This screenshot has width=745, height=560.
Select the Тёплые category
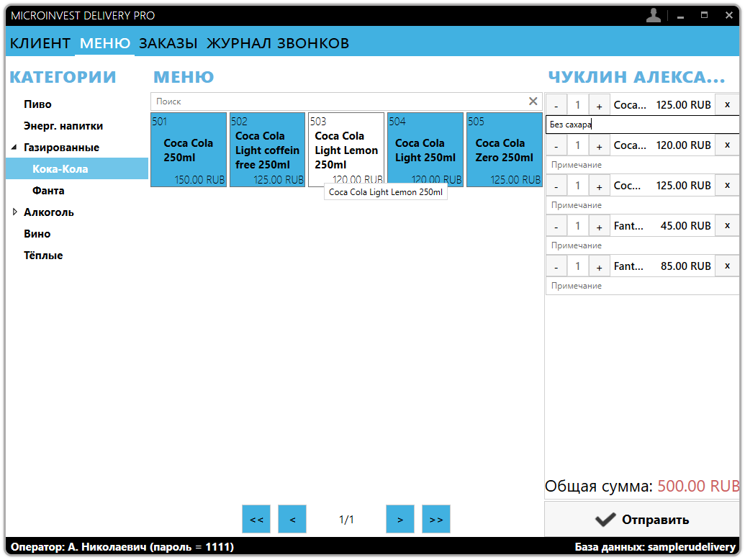(43, 255)
